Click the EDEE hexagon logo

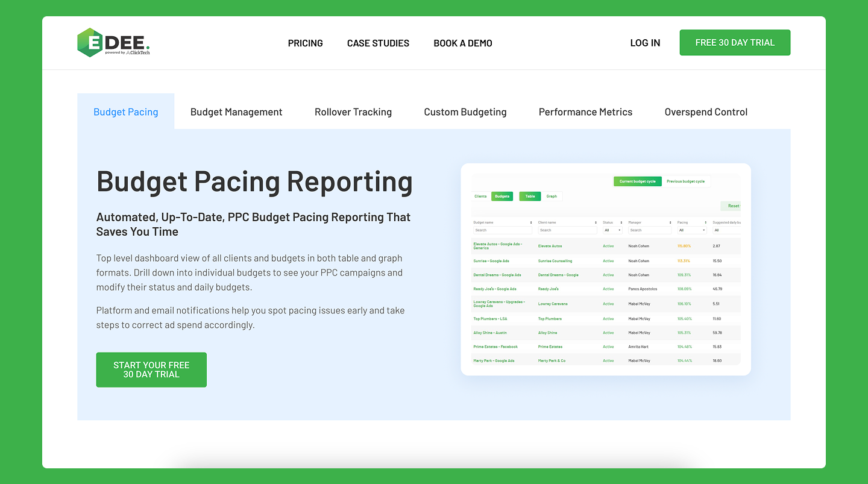[x=90, y=43]
